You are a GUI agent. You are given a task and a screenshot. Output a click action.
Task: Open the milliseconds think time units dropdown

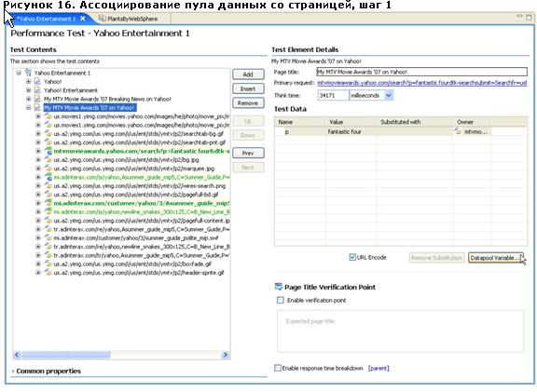(x=389, y=95)
